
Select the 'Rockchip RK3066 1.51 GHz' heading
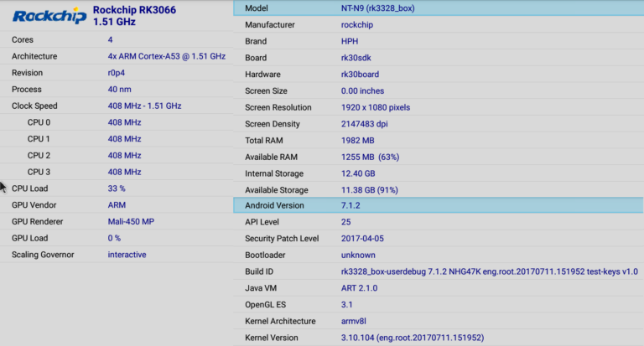pyautogui.click(x=134, y=16)
